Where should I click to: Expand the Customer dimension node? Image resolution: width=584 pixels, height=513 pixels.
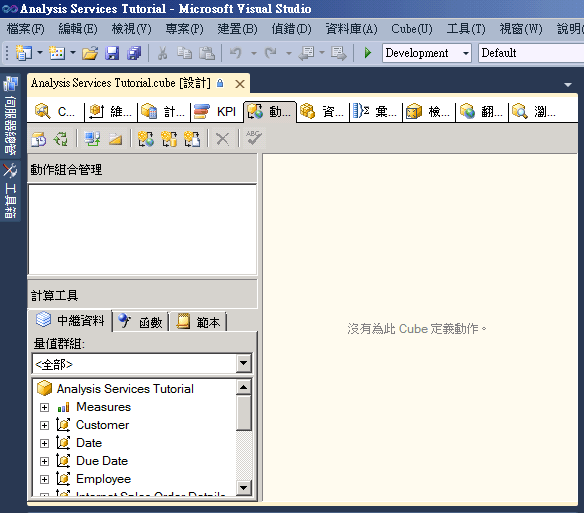pyautogui.click(x=44, y=425)
